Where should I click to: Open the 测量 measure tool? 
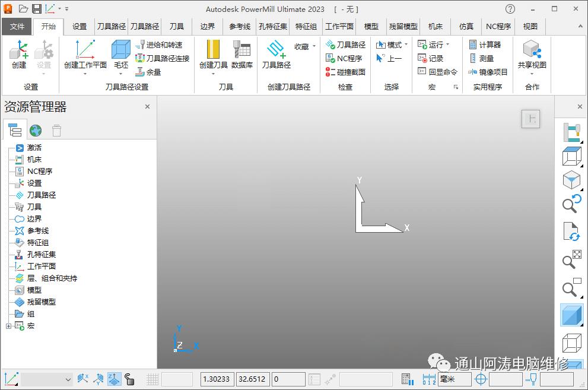click(482, 59)
